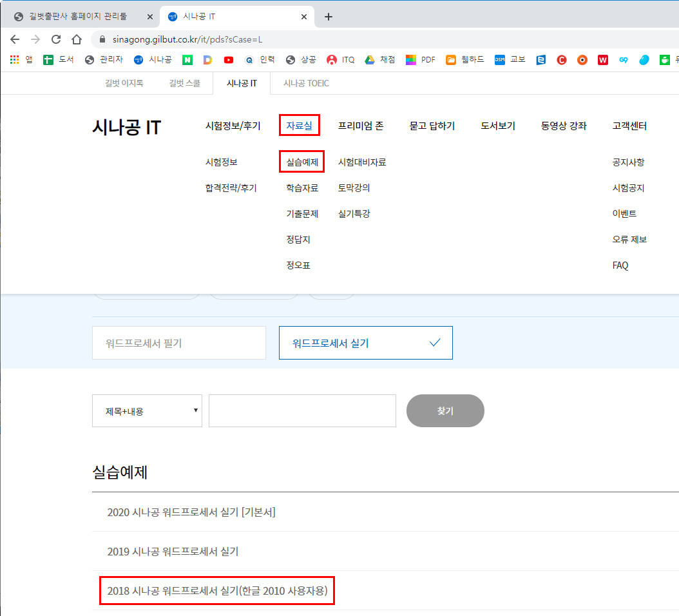Switch to 시나공 TOEIC site tab

306,83
